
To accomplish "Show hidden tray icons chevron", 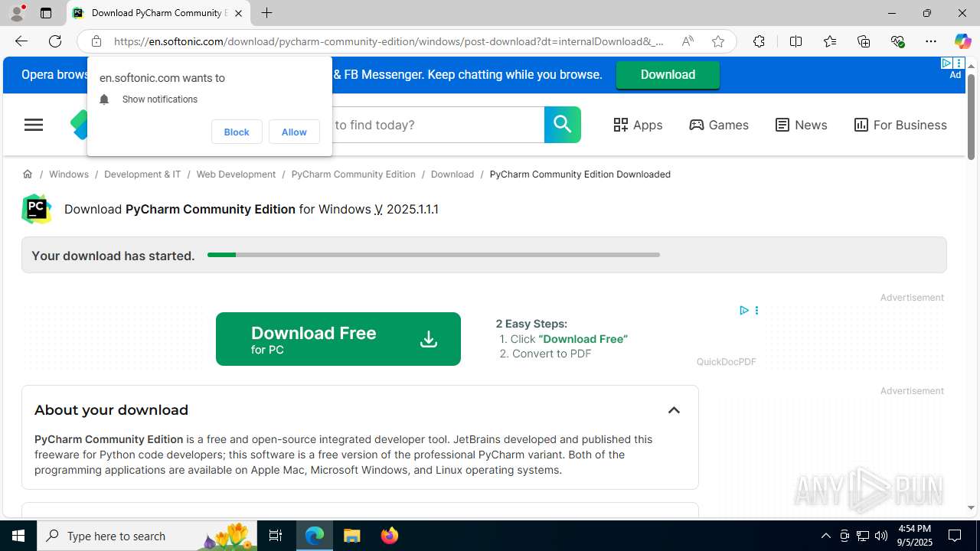I will (x=825, y=536).
